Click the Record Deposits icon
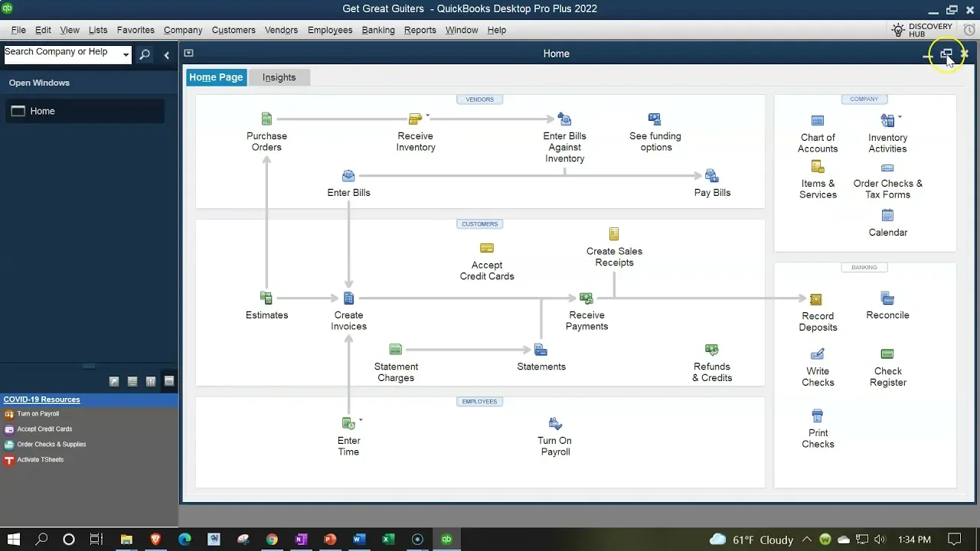The height and width of the screenshot is (551, 980). (817, 299)
